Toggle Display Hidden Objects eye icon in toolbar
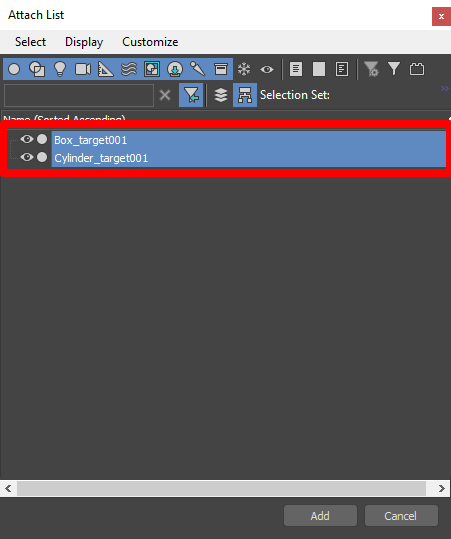Image resolution: width=451 pixels, height=539 pixels. [267, 69]
